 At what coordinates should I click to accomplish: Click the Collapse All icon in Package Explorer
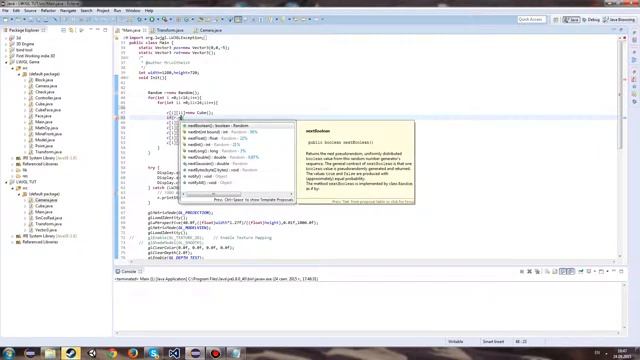click(x=63, y=30)
